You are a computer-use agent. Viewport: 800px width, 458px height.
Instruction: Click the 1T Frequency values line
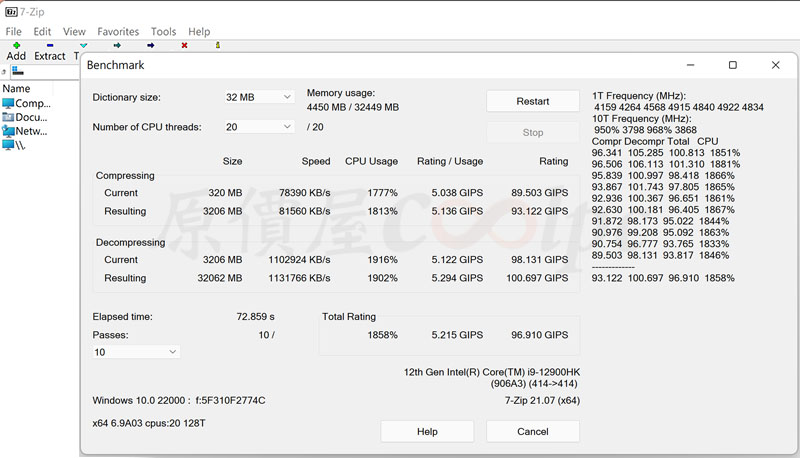click(x=679, y=107)
